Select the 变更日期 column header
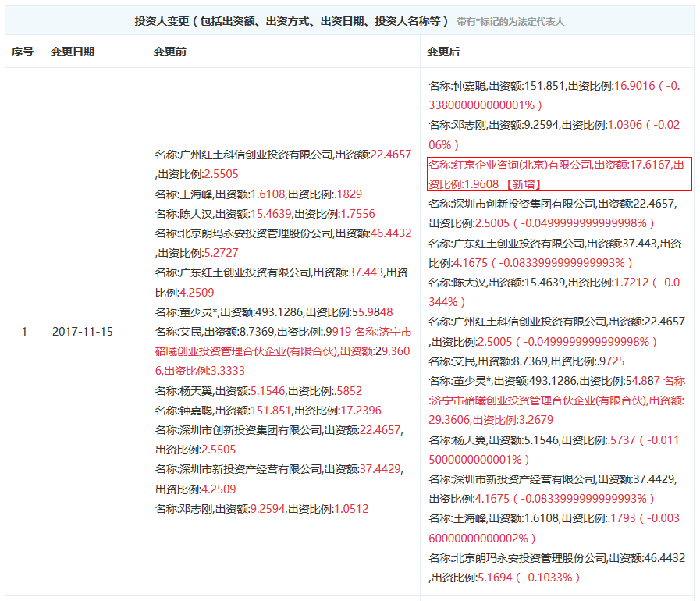 pyautogui.click(x=73, y=52)
